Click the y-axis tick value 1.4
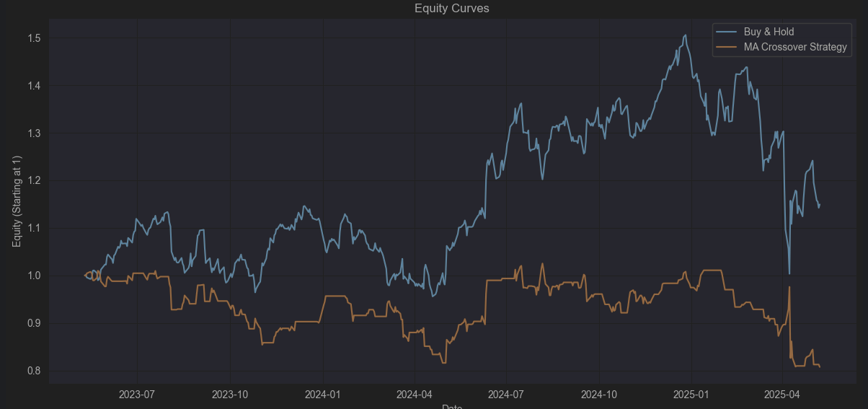The width and height of the screenshot is (868, 409). 35,85
